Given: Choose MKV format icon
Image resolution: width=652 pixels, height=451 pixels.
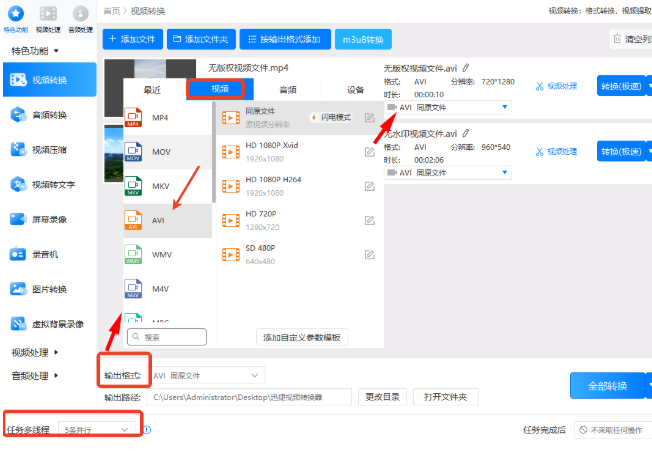Looking at the screenshot, I should tap(133, 186).
